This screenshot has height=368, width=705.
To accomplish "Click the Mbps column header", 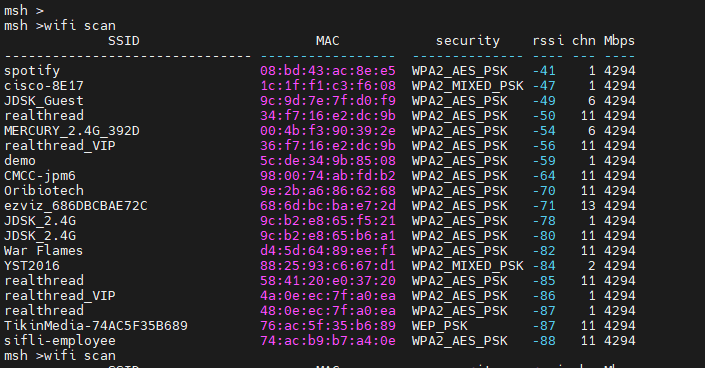I will [619, 41].
